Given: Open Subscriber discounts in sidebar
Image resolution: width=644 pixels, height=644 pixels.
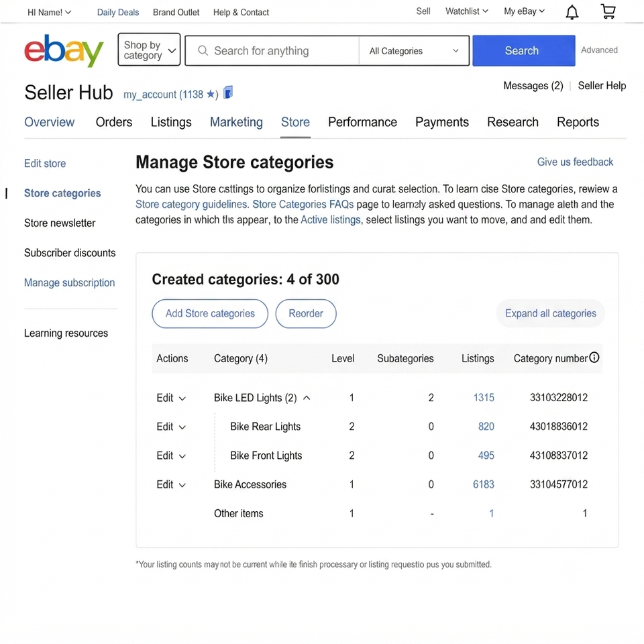Looking at the screenshot, I should pos(70,253).
